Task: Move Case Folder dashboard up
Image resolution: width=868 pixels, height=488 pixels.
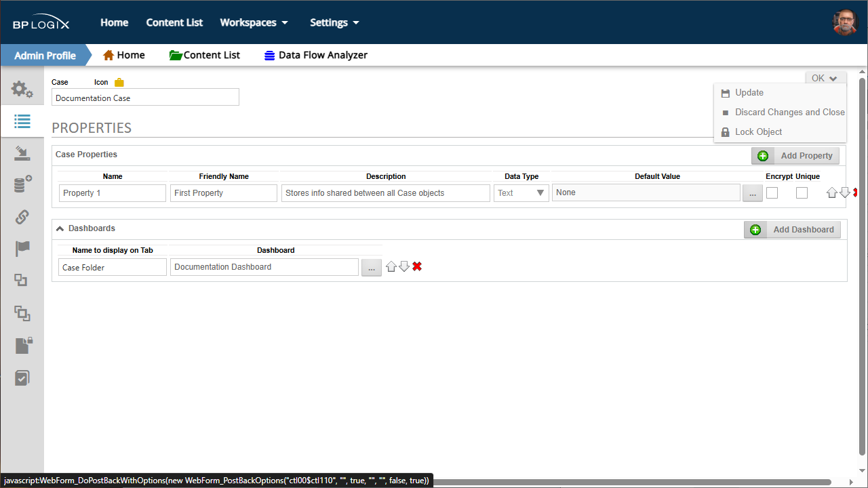Action: (391, 267)
